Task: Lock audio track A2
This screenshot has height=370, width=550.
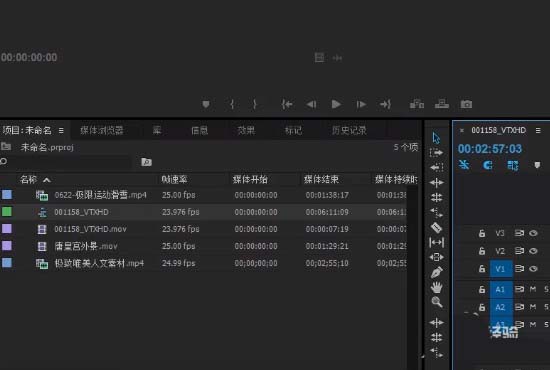Action: [482, 307]
